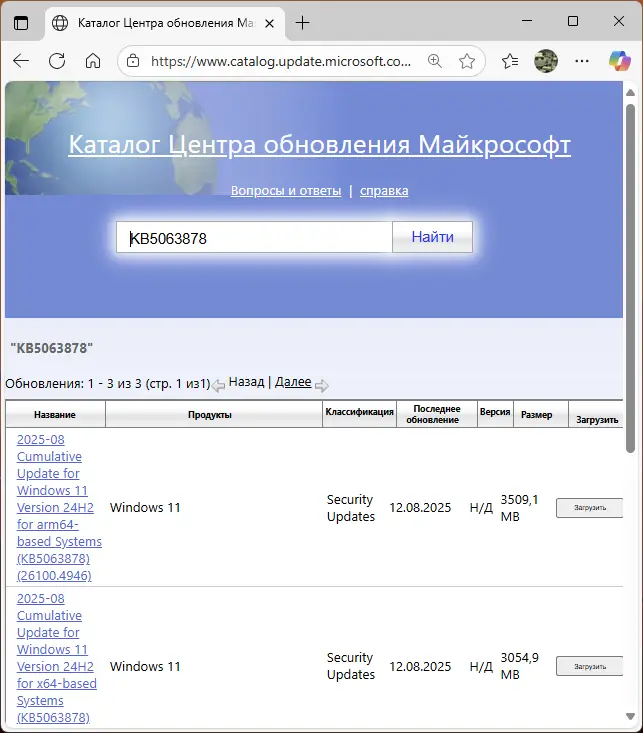Image resolution: width=643 pixels, height=733 pixels.
Task: Maximize the browser window
Action: click(x=573, y=21)
